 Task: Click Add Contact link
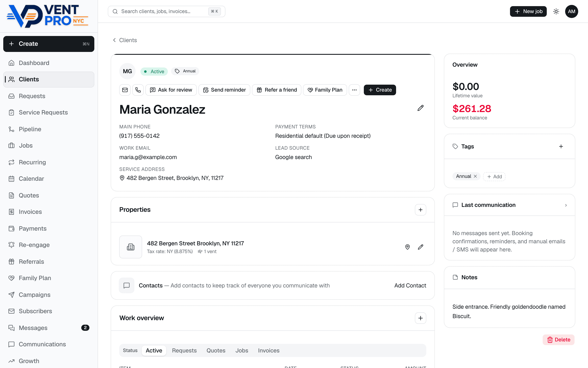410,285
